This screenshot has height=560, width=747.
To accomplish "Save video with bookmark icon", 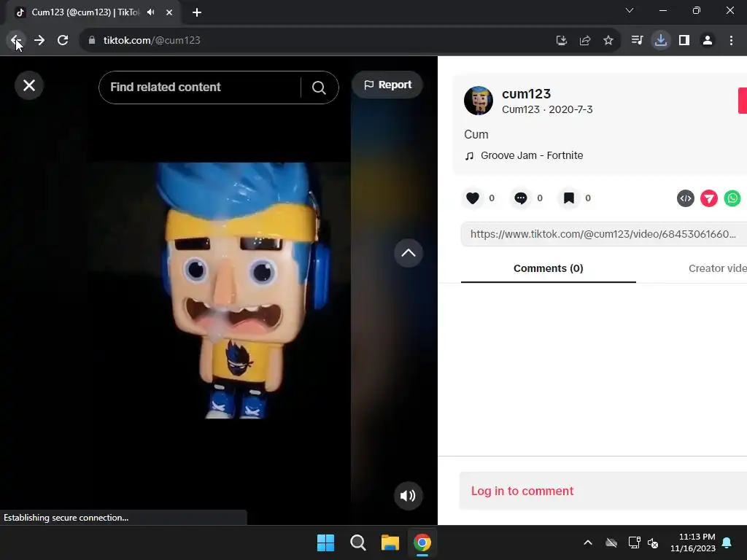I will coord(569,198).
